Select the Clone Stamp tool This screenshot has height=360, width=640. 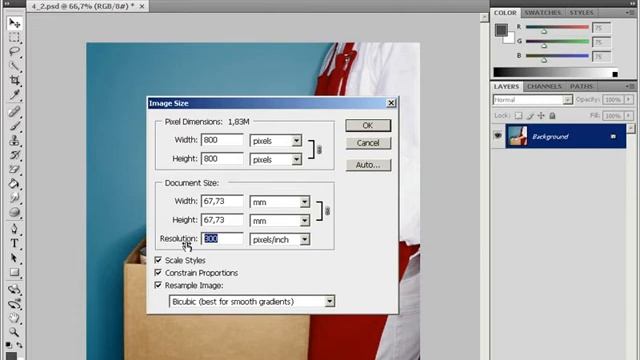14,140
